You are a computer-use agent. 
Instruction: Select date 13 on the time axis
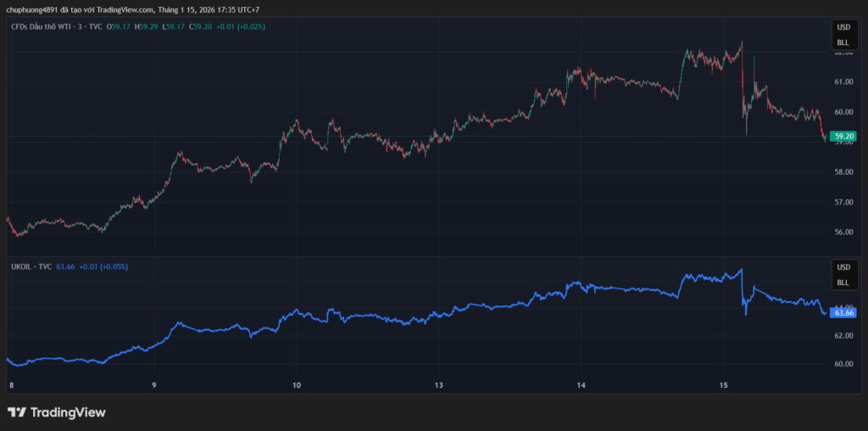pos(438,385)
